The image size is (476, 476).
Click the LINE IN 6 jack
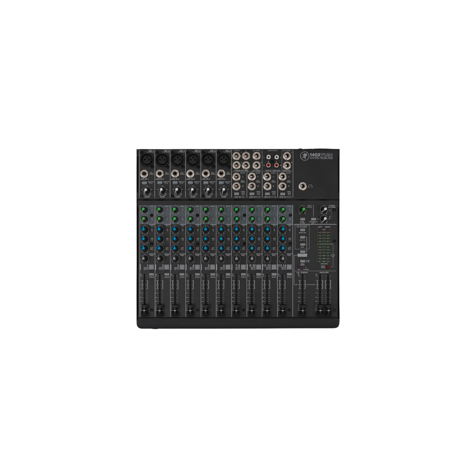coord(221,174)
